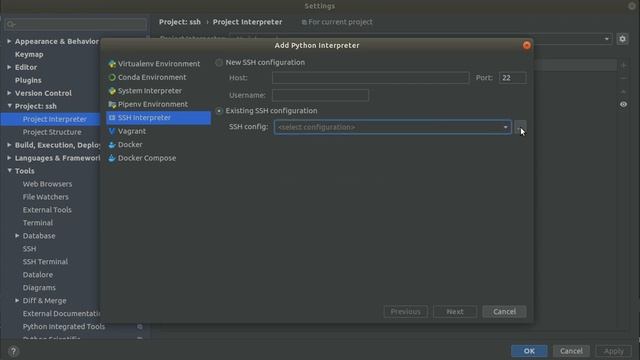The height and width of the screenshot is (360, 640).
Task: Open Python Integrated Tools settings
Action: (x=64, y=327)
